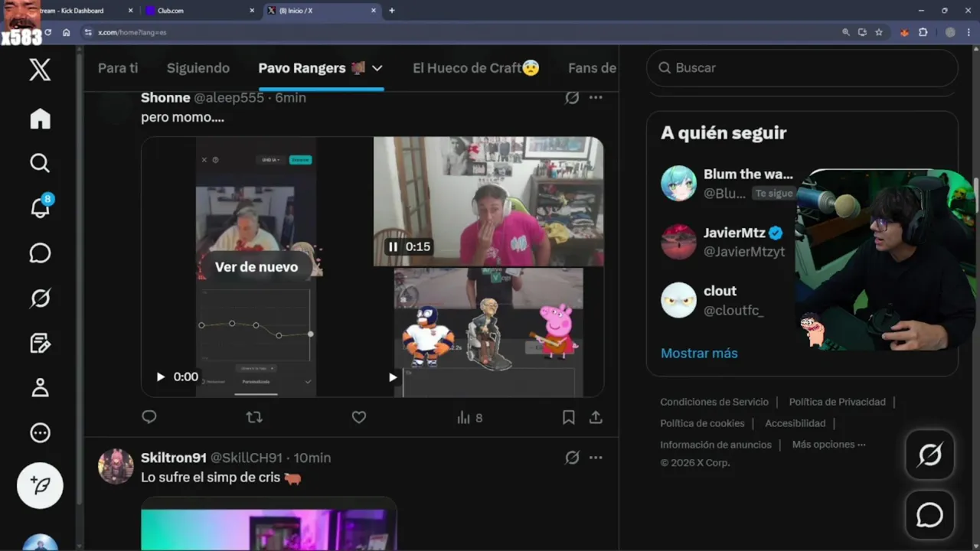
Task: Click the browser address bar URL
Action: pos(132,33)
